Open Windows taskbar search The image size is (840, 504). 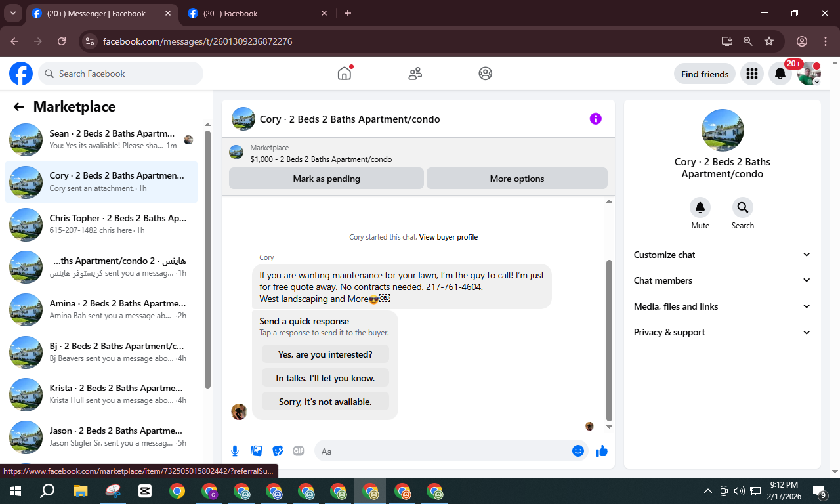(47, 491)
